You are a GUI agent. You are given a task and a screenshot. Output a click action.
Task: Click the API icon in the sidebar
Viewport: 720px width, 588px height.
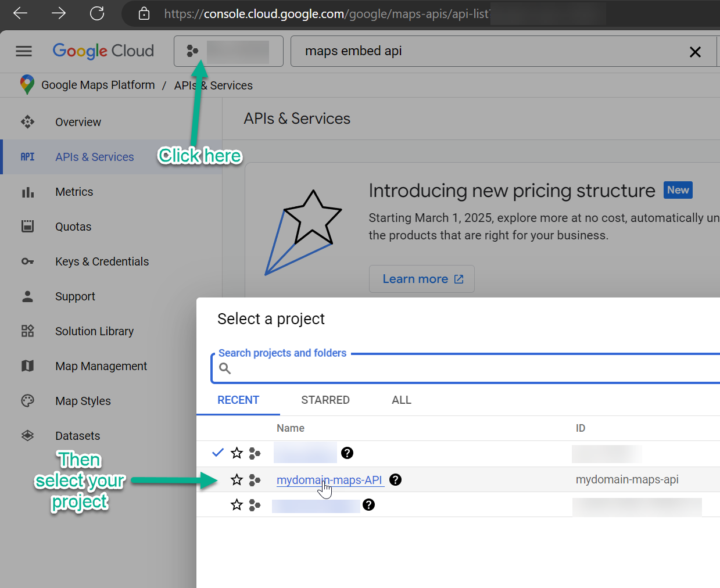[x=27, y=157]
